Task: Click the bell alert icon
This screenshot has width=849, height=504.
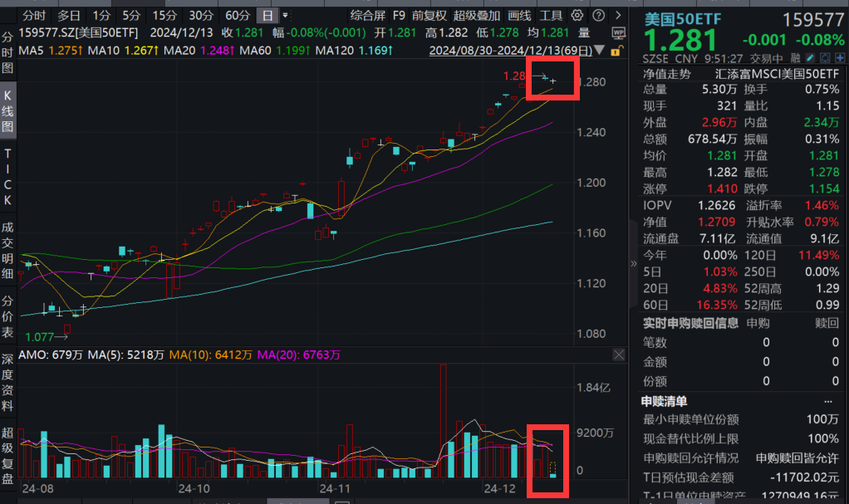Action: (x=825, y=58)
